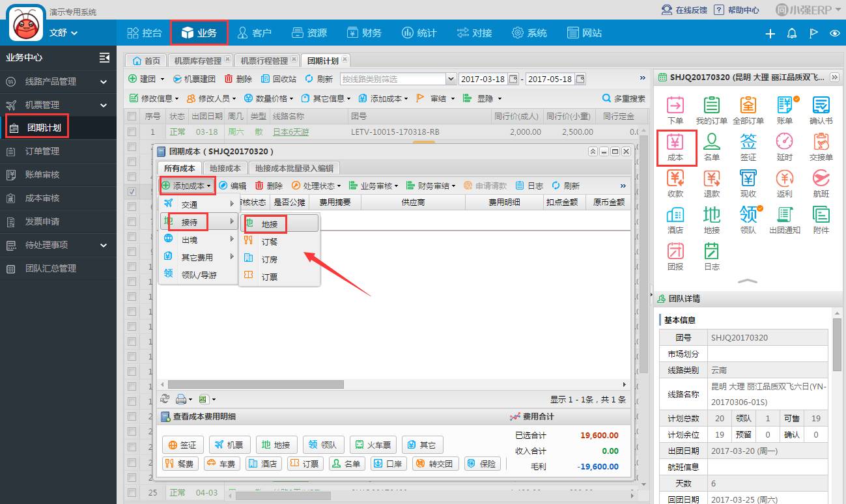Open the 出团通知 icon
This screenshot has width=846, height=504.
click(x=784, y=220)
